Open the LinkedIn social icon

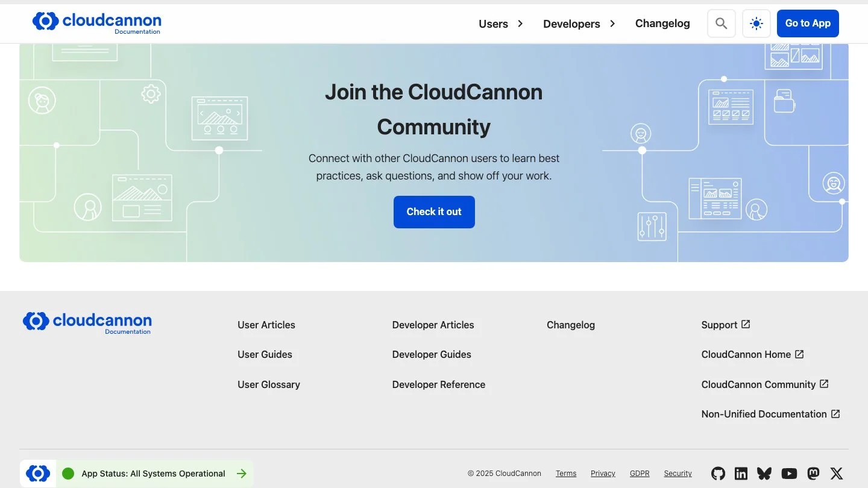741,474
